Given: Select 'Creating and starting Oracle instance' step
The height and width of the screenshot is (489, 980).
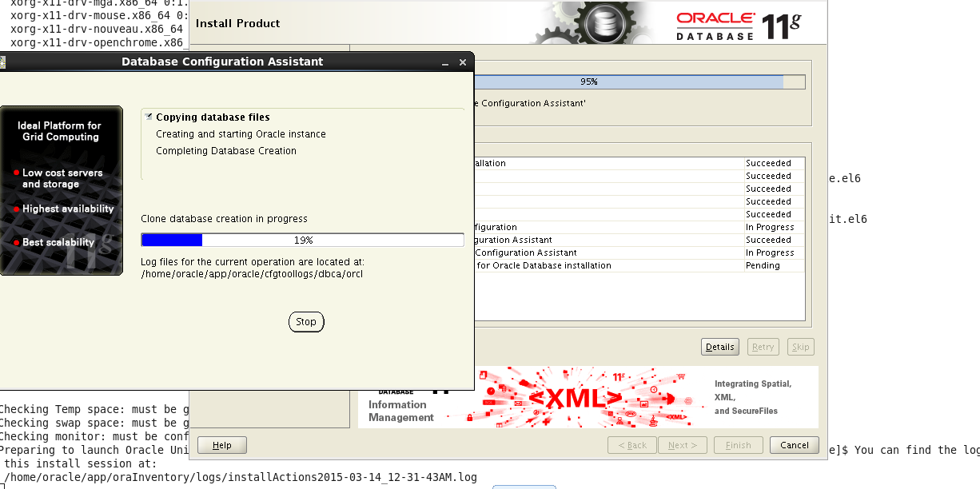Looking at the screenshot, I should point(241,134).
